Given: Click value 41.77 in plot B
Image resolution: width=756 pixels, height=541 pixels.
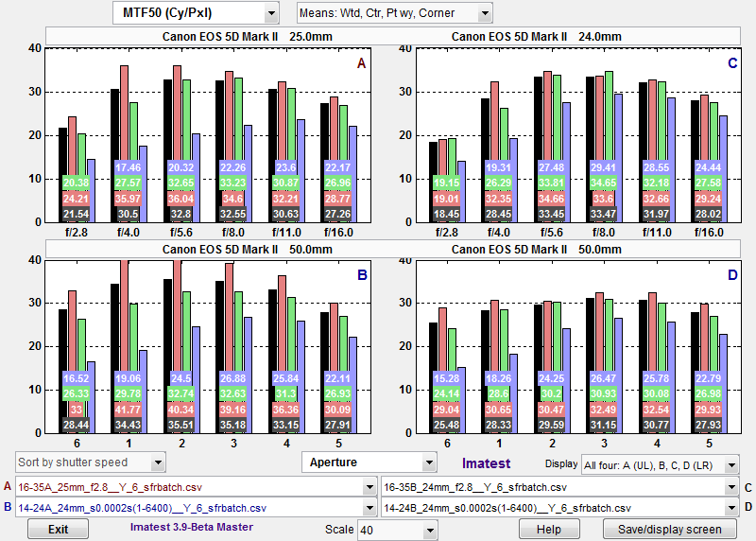Looking at the screenshot, I should click(128, 410).
